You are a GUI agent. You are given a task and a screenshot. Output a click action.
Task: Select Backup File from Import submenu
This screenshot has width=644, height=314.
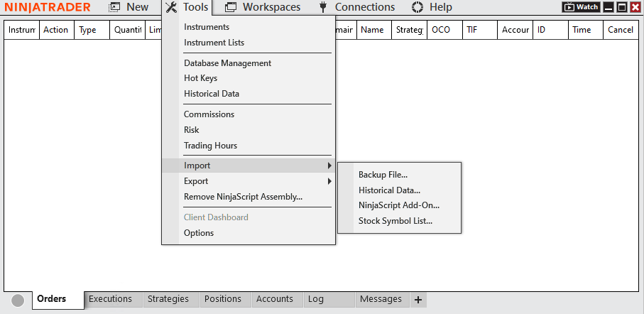pos(383,175)
